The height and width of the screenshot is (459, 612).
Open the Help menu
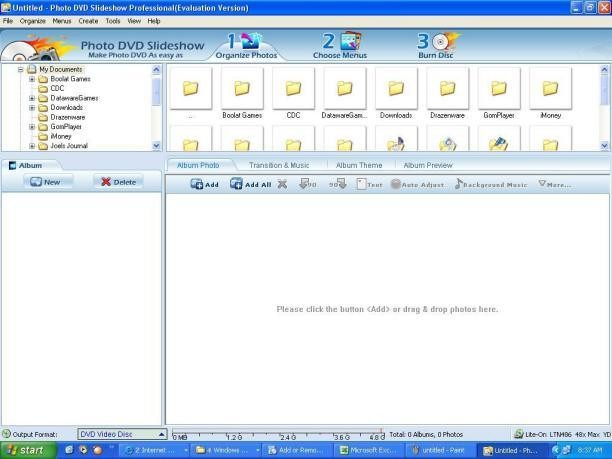[154, 21]
